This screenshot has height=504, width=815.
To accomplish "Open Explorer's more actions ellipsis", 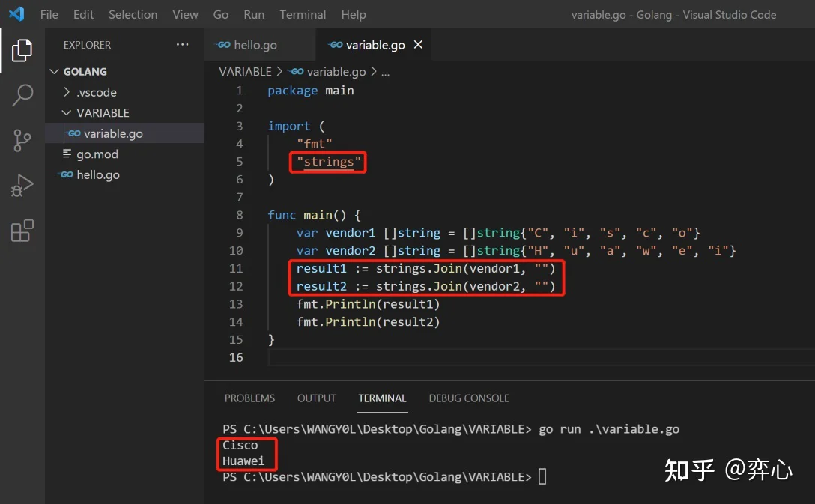I will (x=183, y=45).
